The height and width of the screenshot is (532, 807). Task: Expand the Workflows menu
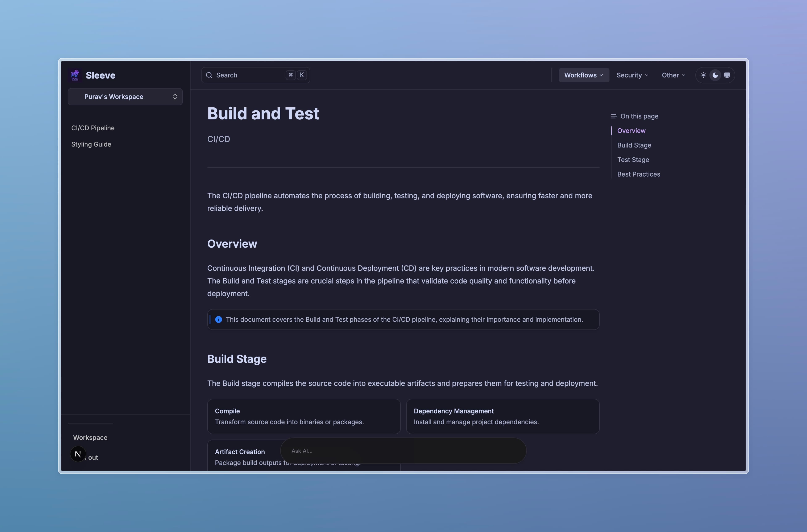point(583,75)
